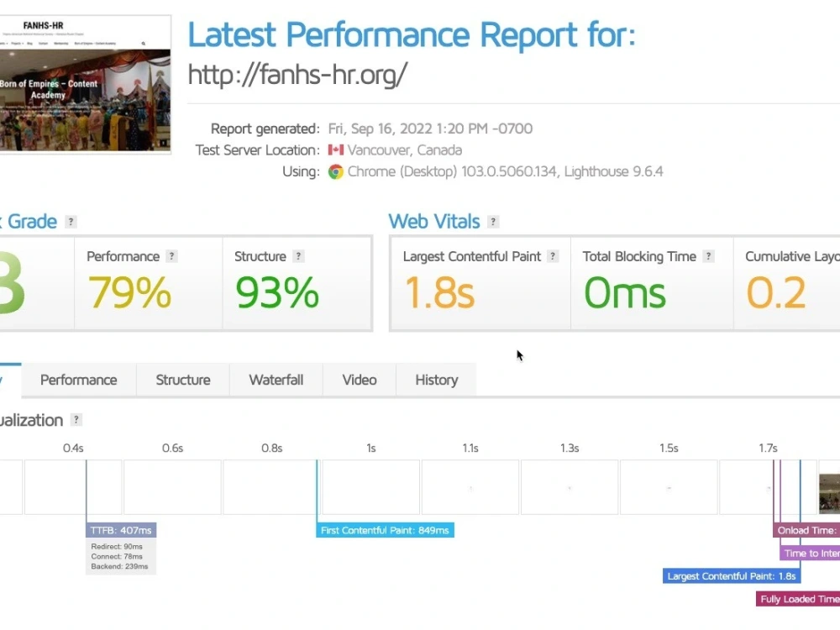Open the Performance score help tooltip

[171, 256]
